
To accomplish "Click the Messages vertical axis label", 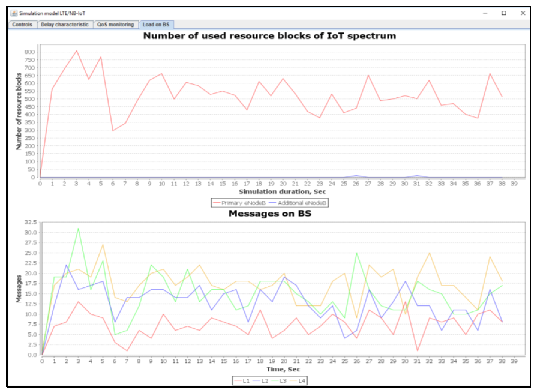I will click(19, 289).
